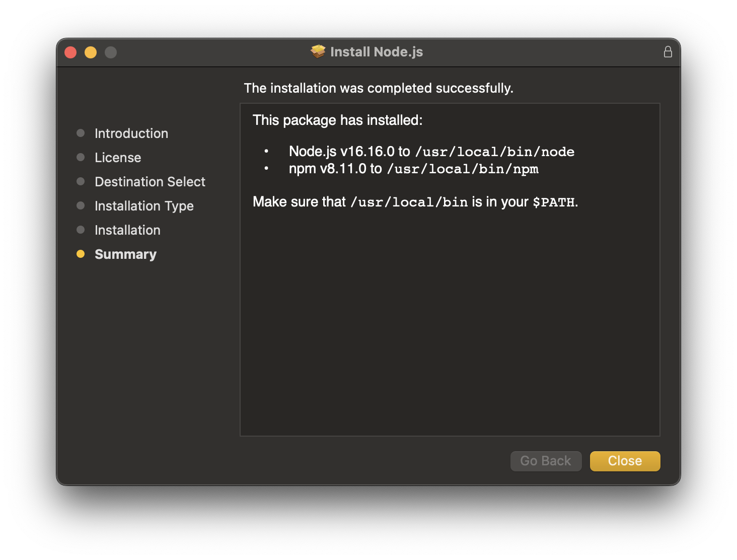This screenshot has width=737, height=560.
Task: Click the package icon beside Install Node.js
Action: click(318, 51)
